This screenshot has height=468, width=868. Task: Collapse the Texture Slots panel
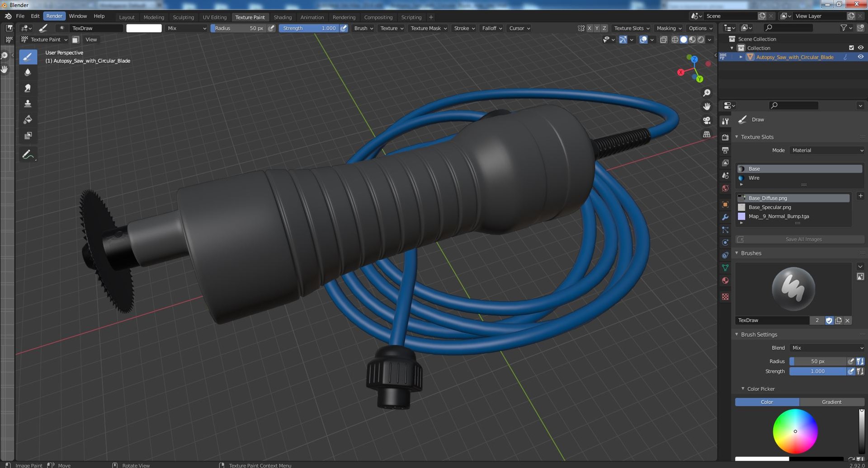point(736,137)
